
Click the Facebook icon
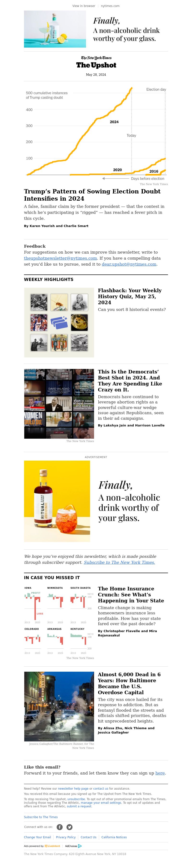[60, 827]
